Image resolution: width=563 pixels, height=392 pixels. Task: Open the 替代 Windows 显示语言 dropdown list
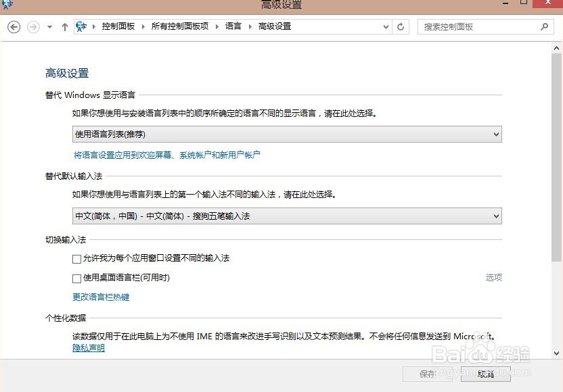pos(495,134)
